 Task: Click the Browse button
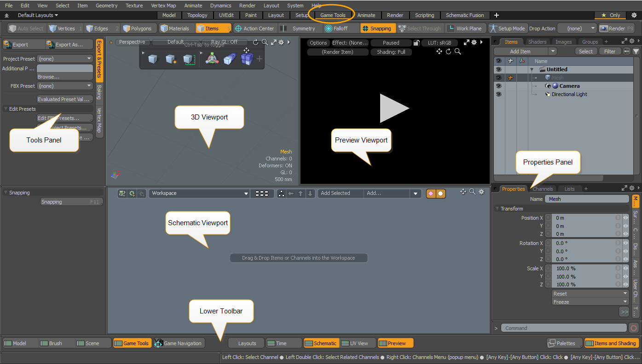pos(65,77)
